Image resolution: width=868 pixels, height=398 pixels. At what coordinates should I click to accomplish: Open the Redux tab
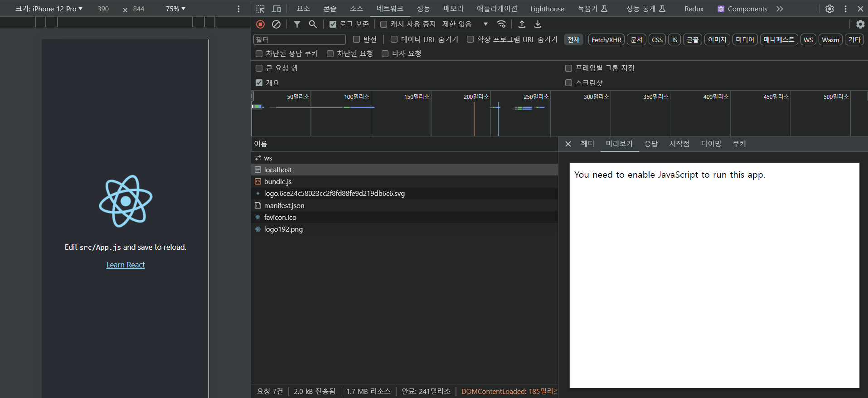click(694, 9)
